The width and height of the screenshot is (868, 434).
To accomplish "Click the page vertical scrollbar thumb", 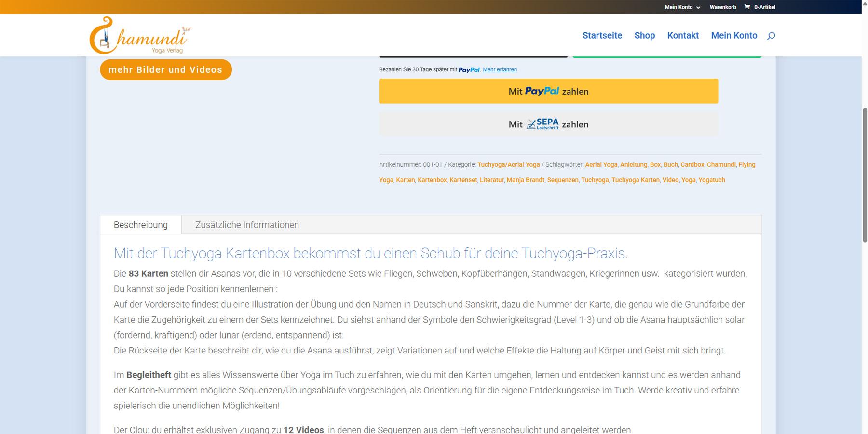I will coord(865,174).
